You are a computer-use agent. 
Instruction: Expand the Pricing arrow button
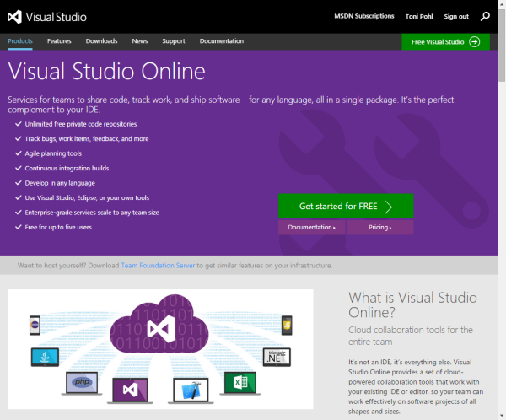[x=380, y=228]
